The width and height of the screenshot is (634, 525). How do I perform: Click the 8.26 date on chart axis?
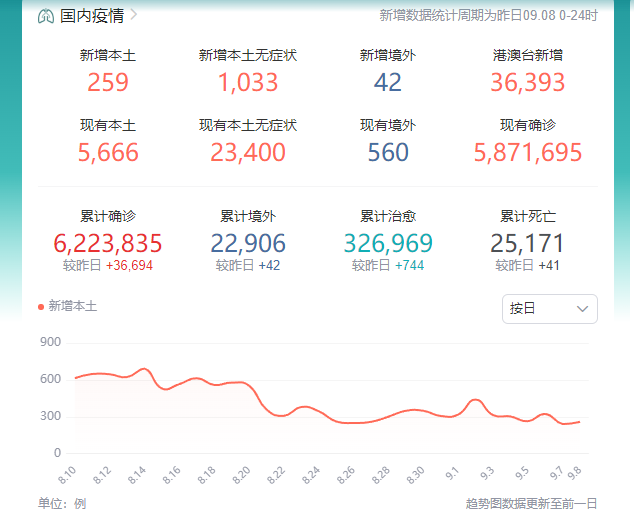coord(346,475)
